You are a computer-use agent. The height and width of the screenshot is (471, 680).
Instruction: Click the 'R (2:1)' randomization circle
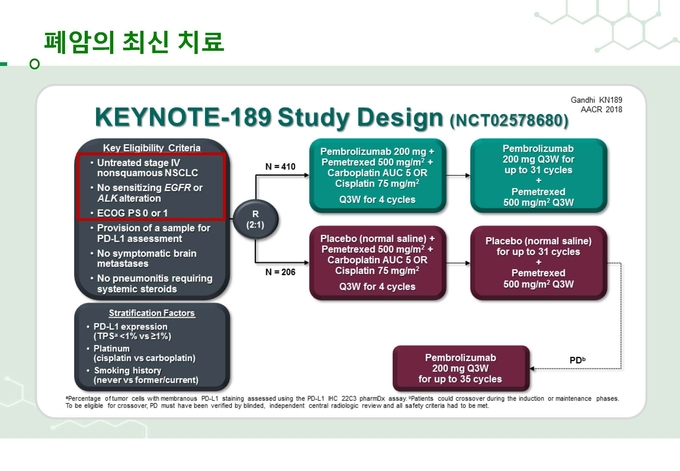point(255,219)
